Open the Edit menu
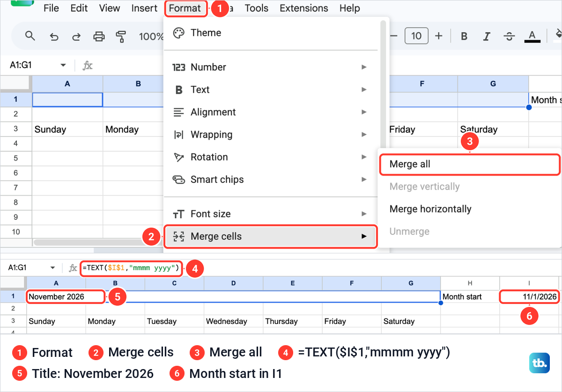This screenshot has width=562, height=392. tap(79, 8)
